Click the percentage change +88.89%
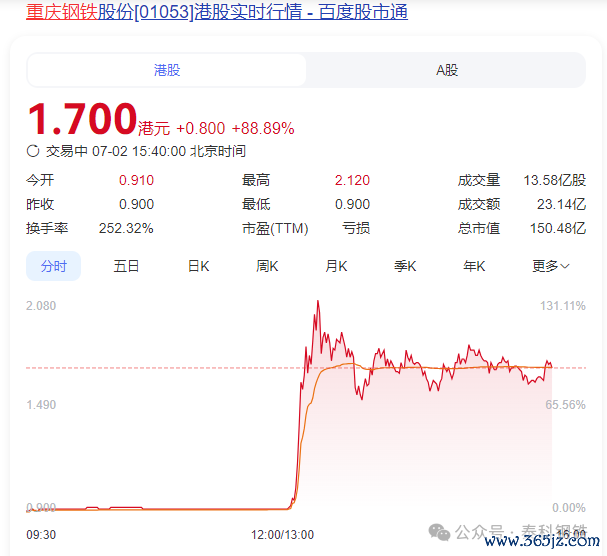Screen dimensions: 607x556 (263, 128)
